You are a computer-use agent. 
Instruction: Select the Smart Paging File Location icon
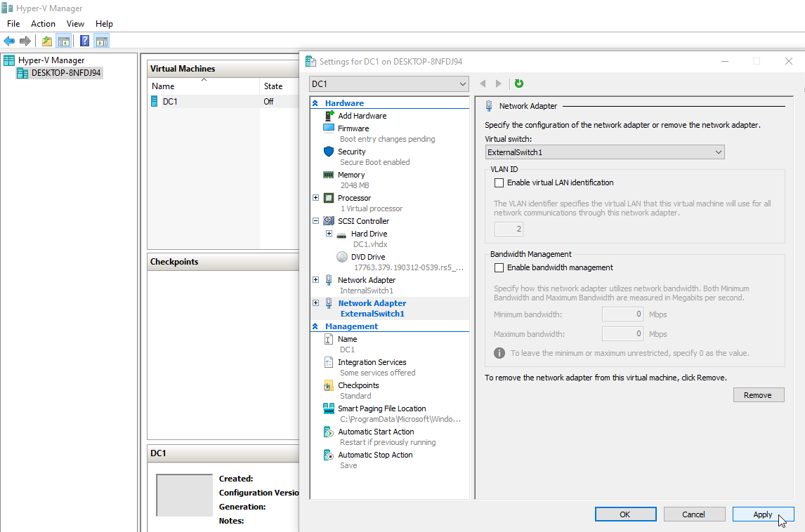329,408
